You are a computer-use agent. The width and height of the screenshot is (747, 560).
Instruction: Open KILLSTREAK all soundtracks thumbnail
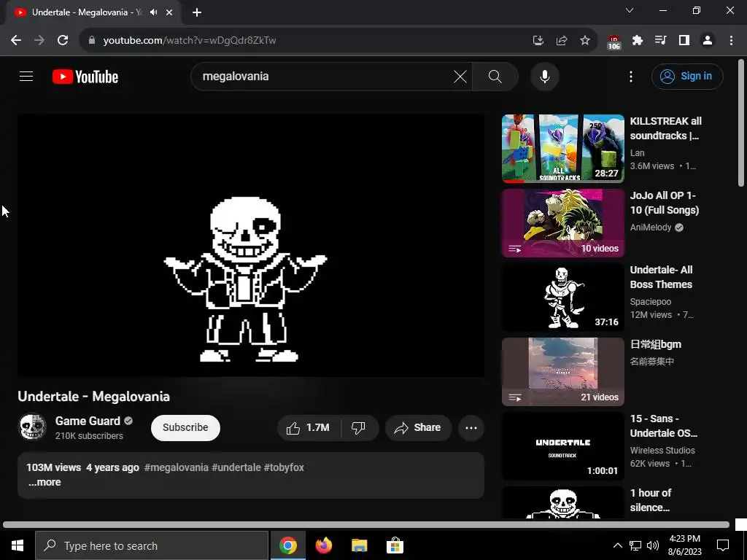pyautogui.click(x=562, y=148)
